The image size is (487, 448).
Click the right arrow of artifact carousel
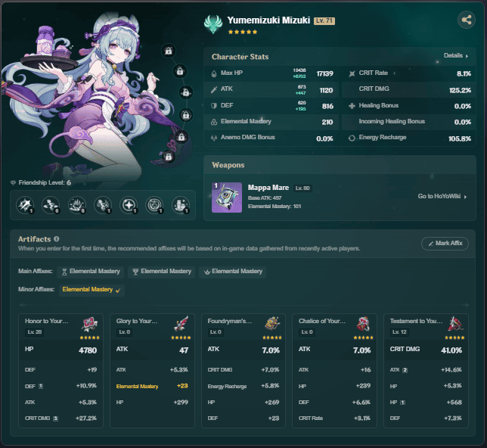465,305
